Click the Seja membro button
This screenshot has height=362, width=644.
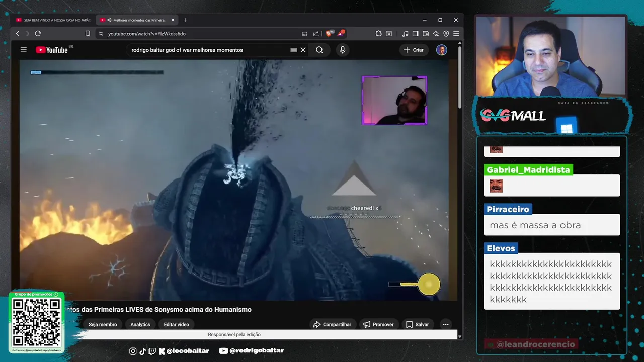(103, 324)
